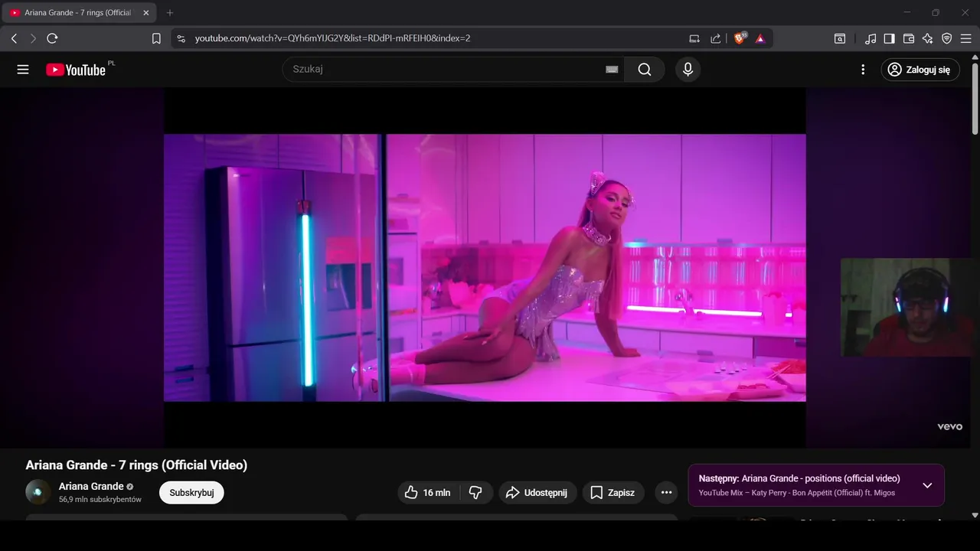Open Leo AI sparkle icon
The image size is (980, 551).
pyautogui.click(x=928, y=38)
